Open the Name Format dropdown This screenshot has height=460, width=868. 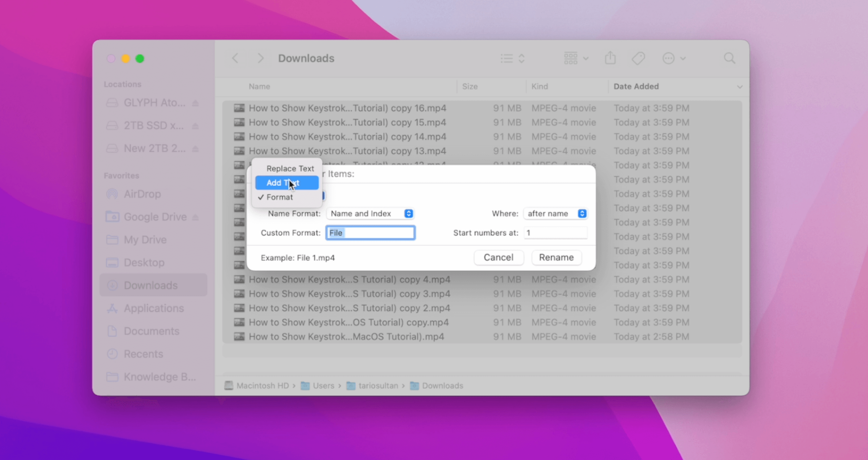coord(371,213)
